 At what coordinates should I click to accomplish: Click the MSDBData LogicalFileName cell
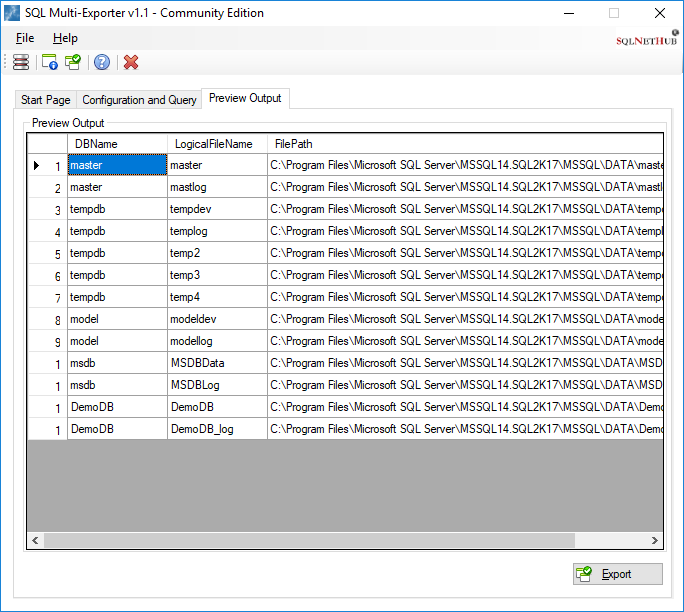click(x=217, y=363)
